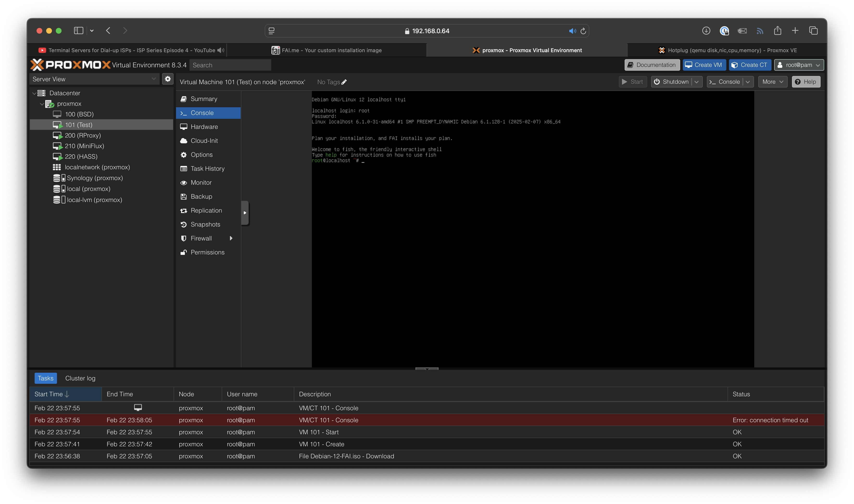Open Console button dropdown arrow

pos(748,82)
